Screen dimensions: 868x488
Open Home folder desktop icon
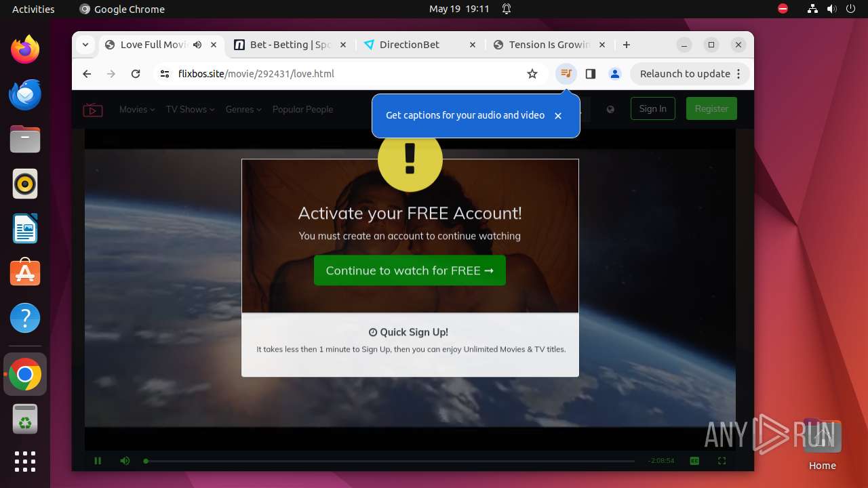[x=823, y=445]
